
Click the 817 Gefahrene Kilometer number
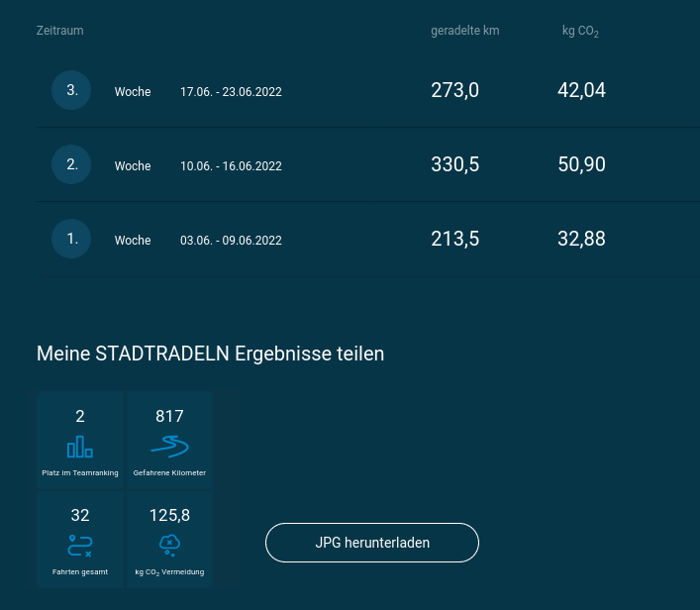point(169,416)
